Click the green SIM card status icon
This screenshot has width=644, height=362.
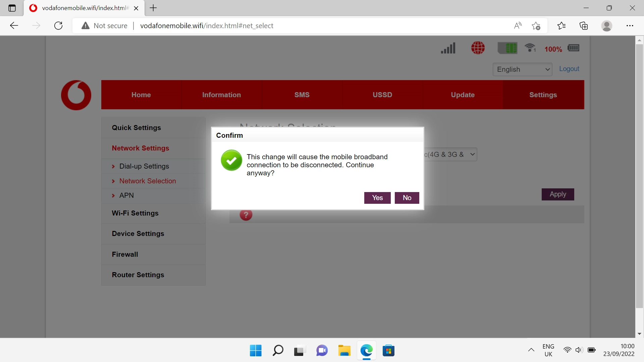[507, 48]
